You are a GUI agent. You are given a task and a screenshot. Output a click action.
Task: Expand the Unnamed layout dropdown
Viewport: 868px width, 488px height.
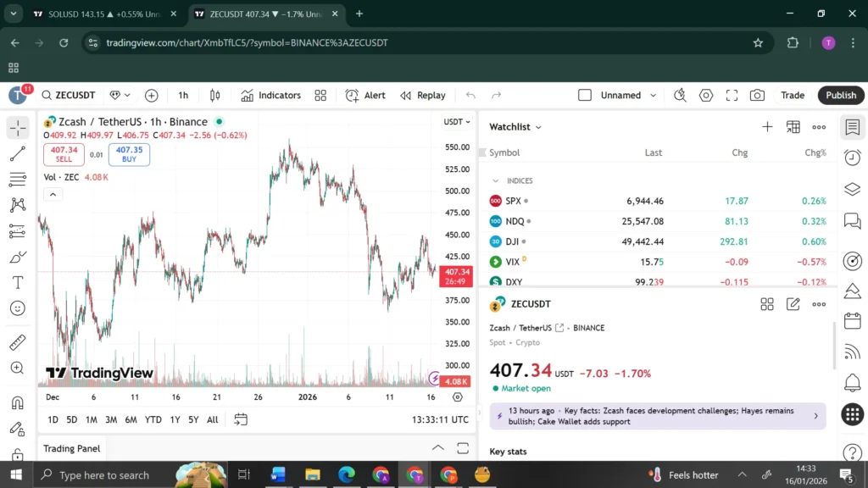pyautogui.click(x=654, y=95)
